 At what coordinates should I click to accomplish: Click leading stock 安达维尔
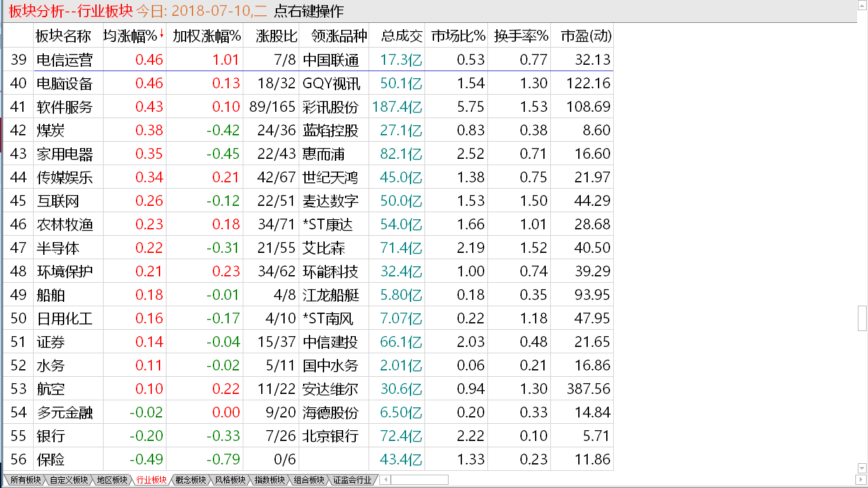tap(330, 389)
